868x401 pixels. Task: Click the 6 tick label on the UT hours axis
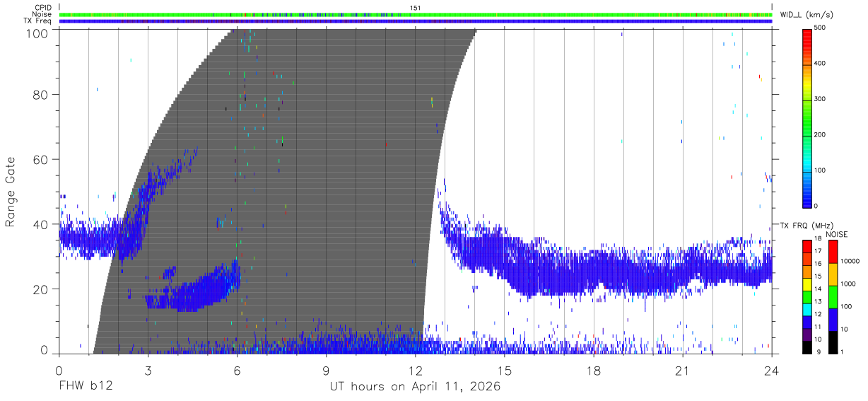pyautogui.click(x=237, y=371)
